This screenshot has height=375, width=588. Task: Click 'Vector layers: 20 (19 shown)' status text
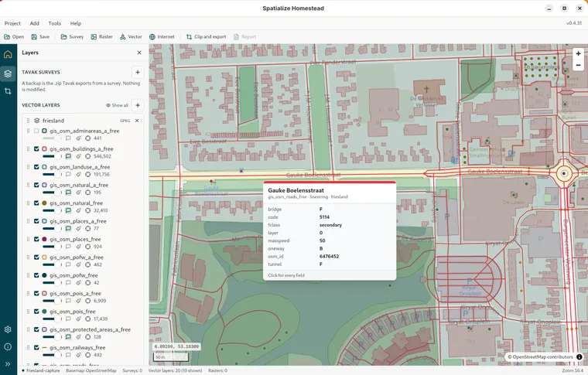(175, 370)
